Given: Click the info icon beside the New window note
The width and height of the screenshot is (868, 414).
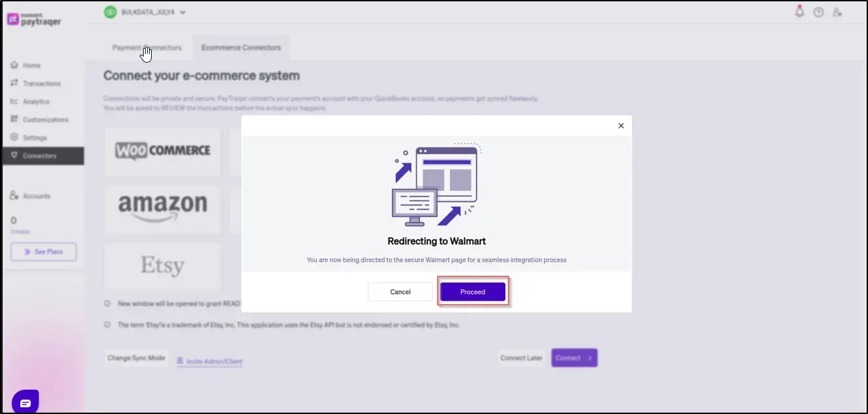Looking at the screenshot, I should (x=107, y=303).
